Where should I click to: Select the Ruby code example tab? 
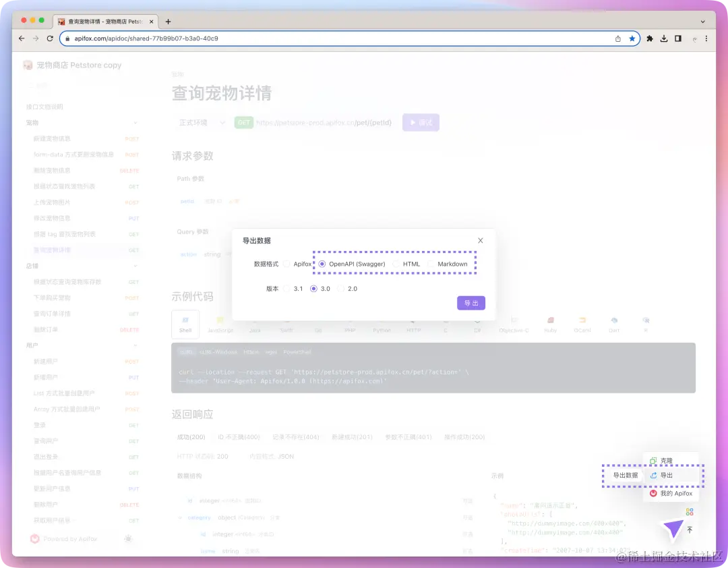[550, 325]
